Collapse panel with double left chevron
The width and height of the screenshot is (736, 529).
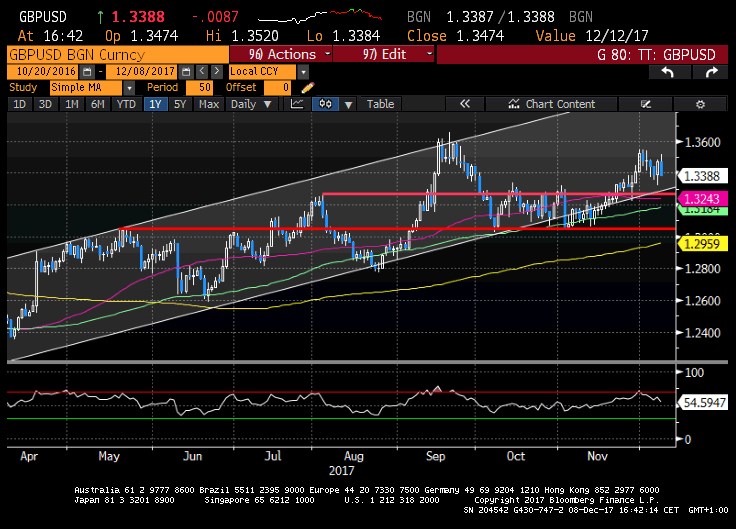click(x=464, y=104)
